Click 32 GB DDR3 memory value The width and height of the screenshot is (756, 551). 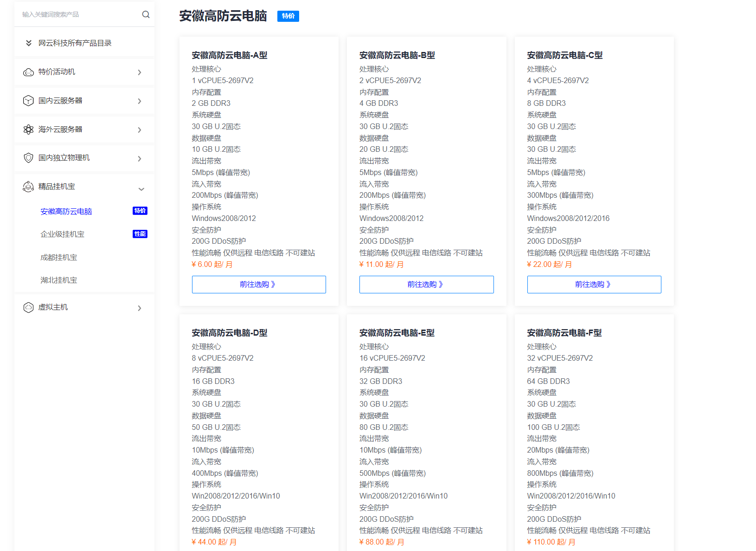click(381, 382)
